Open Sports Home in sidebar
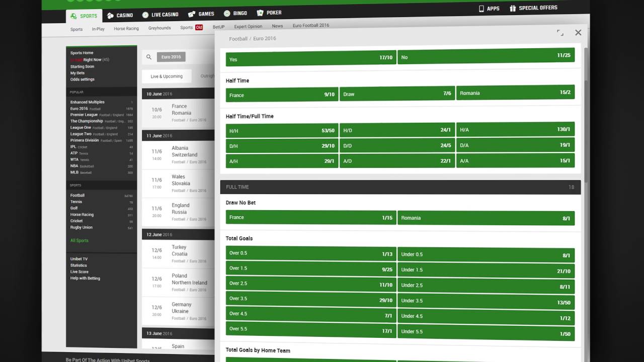Image resolution: width=644 pixels, height=362 pixels. click(82, 53)
